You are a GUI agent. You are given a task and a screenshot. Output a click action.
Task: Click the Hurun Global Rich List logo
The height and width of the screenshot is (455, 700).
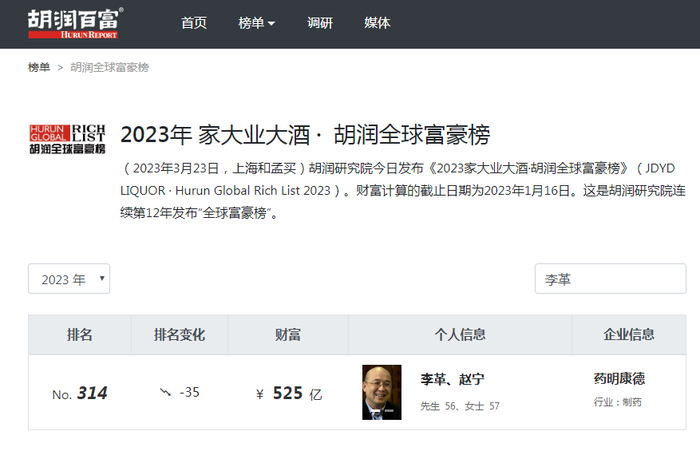pyautogui.click(x=67, y=139)
